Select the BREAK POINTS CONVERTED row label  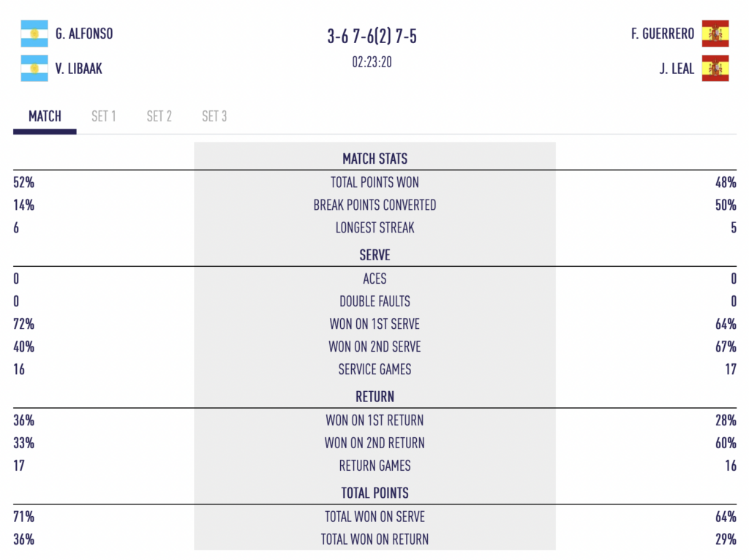tap(375, 205)
